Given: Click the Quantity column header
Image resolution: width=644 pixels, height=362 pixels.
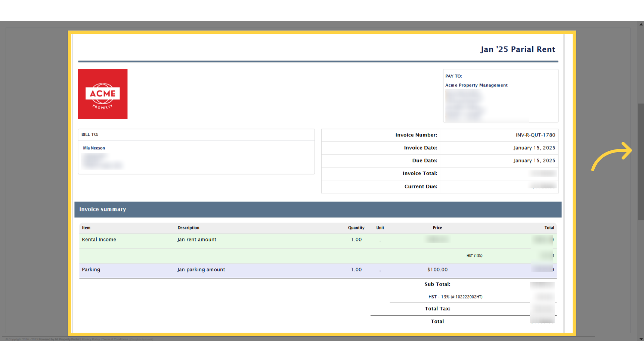Looking at the screenshot, I should [356, 228].
